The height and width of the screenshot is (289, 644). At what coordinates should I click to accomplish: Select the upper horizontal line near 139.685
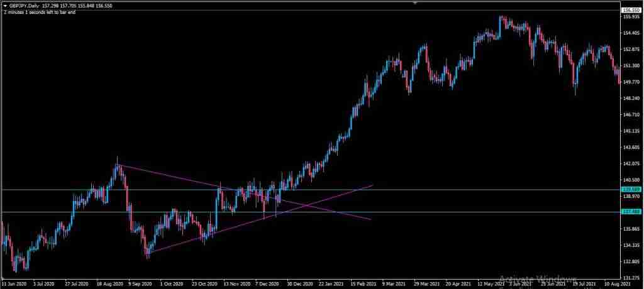(440, 189)
